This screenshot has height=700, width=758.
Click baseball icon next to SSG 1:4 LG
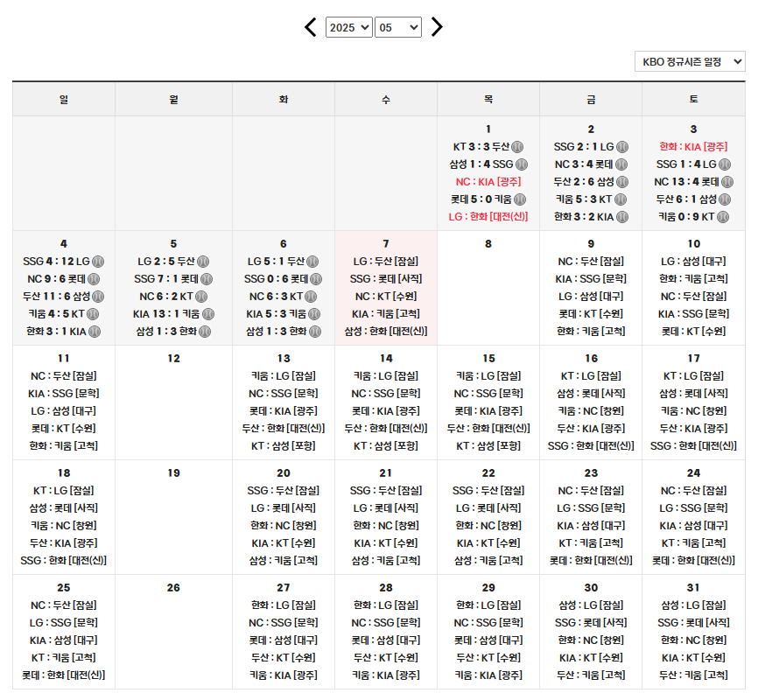(x=725, y=164)
